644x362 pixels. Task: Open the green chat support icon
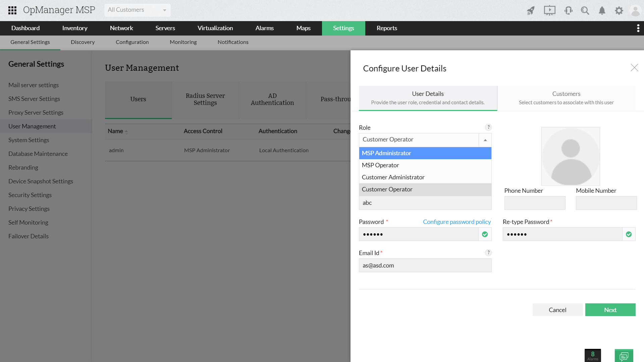pyautogui.click(x=624, y=356)
